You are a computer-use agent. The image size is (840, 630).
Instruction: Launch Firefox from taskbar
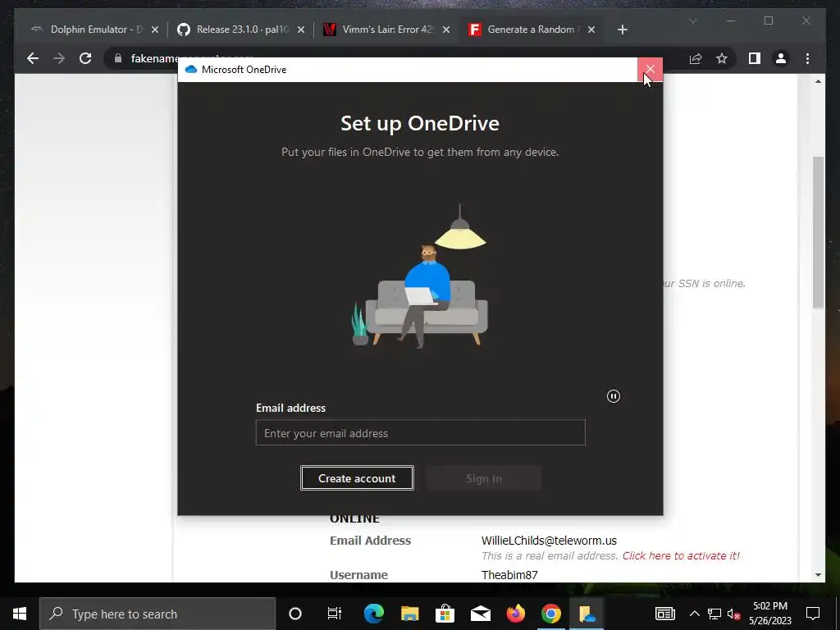coord(516,614)
